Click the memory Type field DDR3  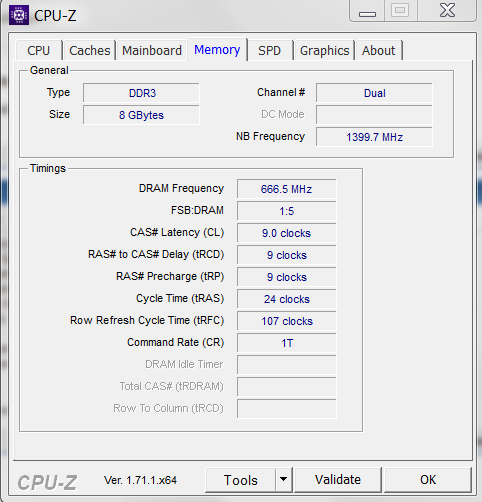[x=141, y=93]
